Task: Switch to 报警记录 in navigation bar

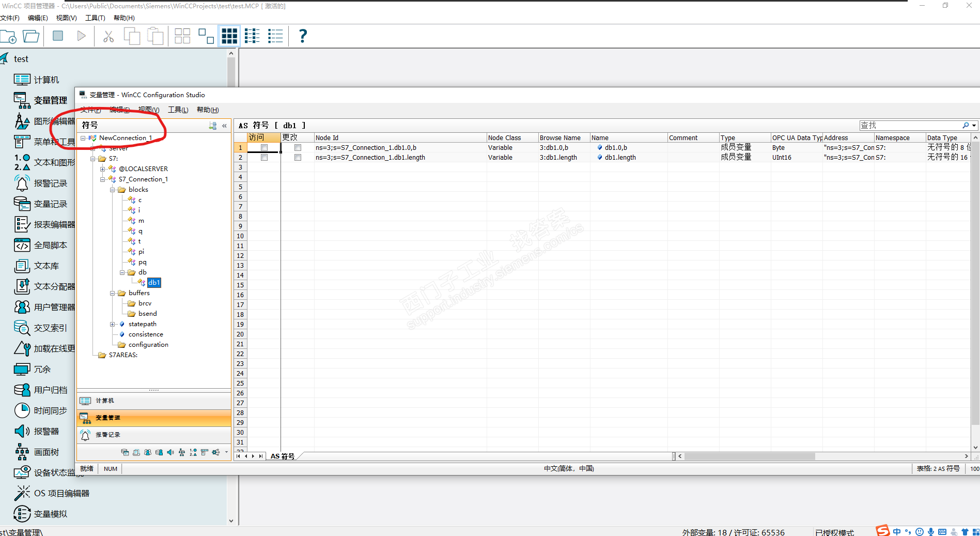Action: (154, 435)
